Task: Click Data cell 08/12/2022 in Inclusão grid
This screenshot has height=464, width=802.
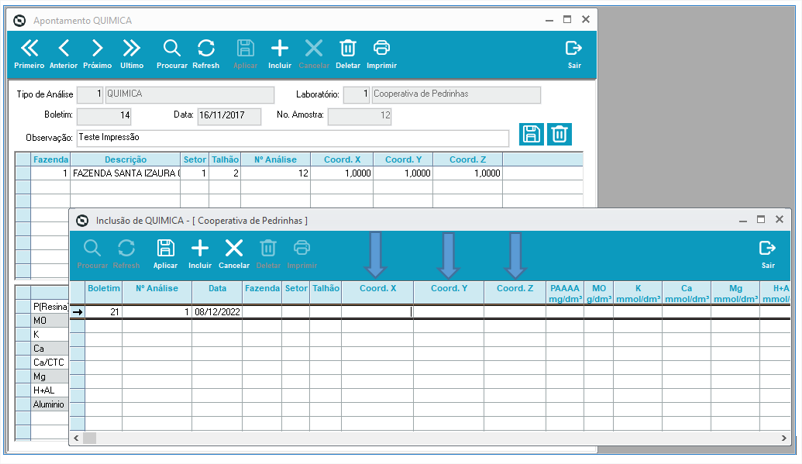Action: (217, 312)
